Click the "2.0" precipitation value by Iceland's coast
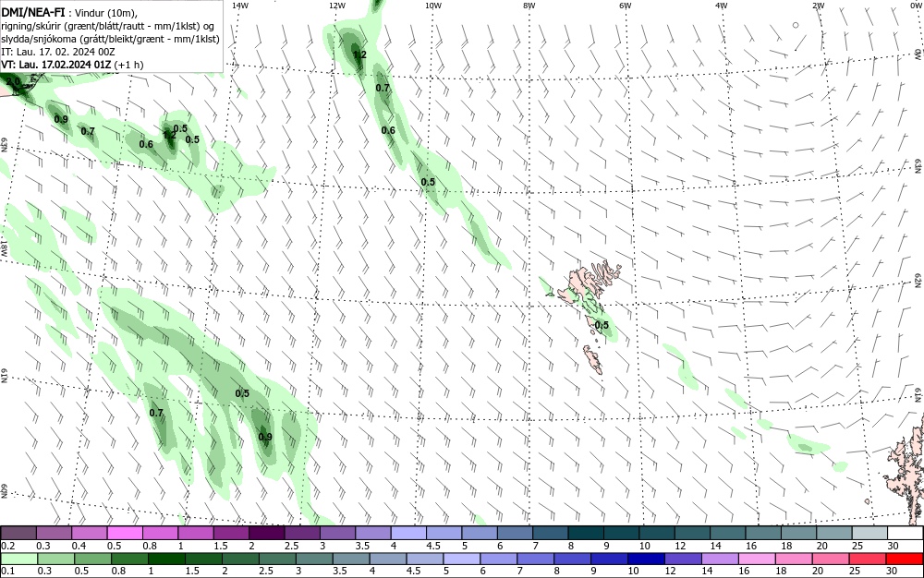This screenshot has height=578, width=924. [x=14, y=81]
